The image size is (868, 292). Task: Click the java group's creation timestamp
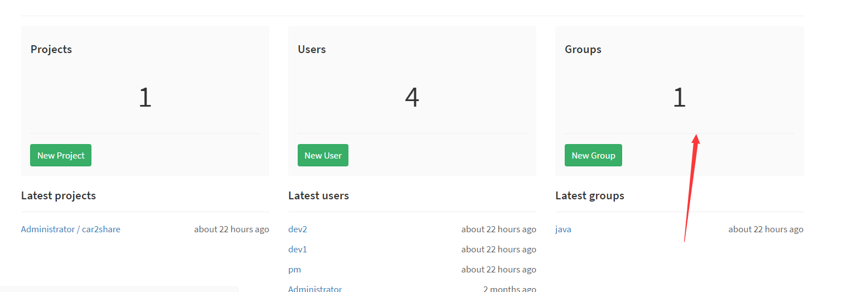765,229
